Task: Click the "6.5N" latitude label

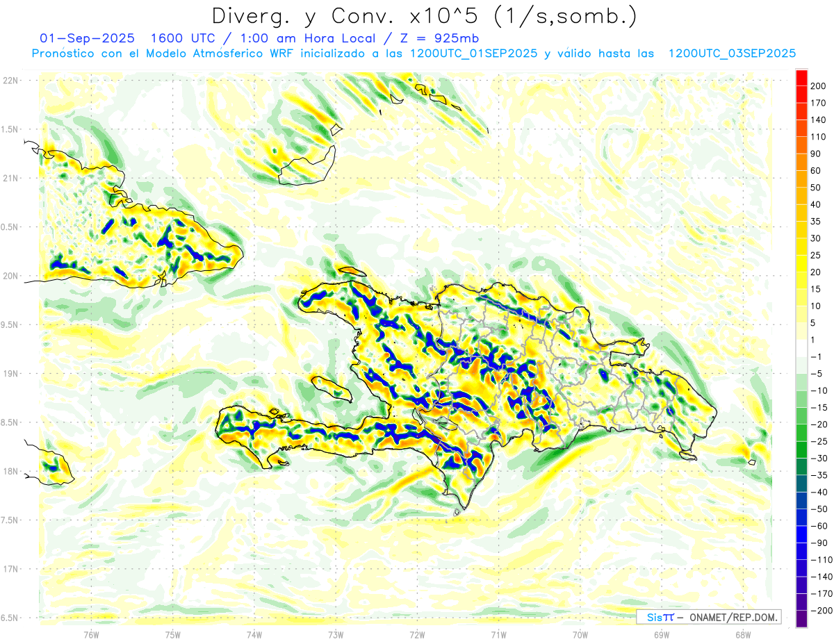Action: click(10, 618)
